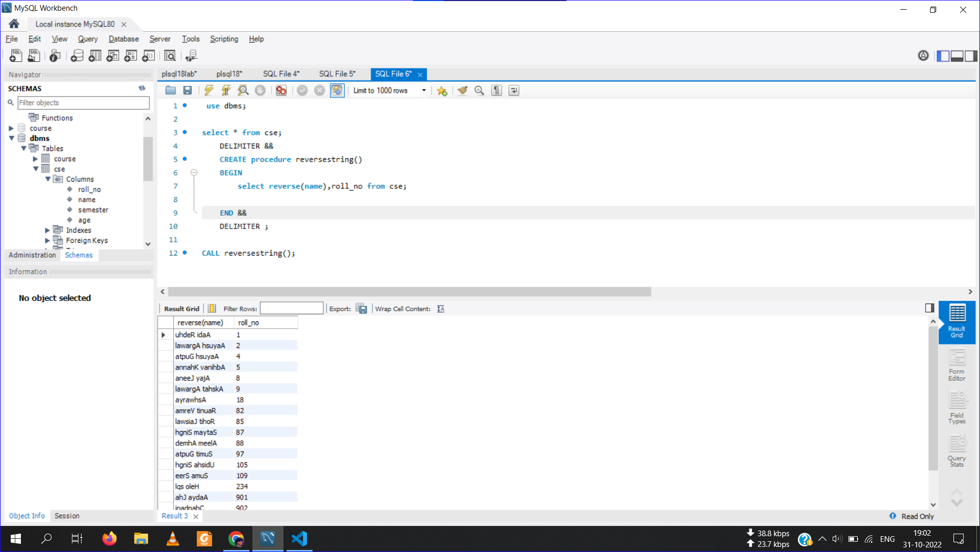The height and width of the screenshot is (552, 980).
Task: Expand the Indexes folder under cse
Action: [47, 230]
